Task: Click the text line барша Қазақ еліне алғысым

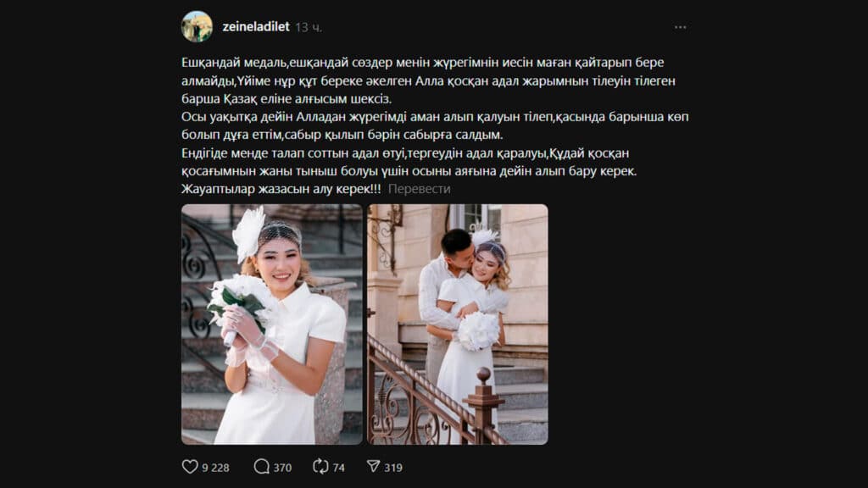Action: (287, 99)
